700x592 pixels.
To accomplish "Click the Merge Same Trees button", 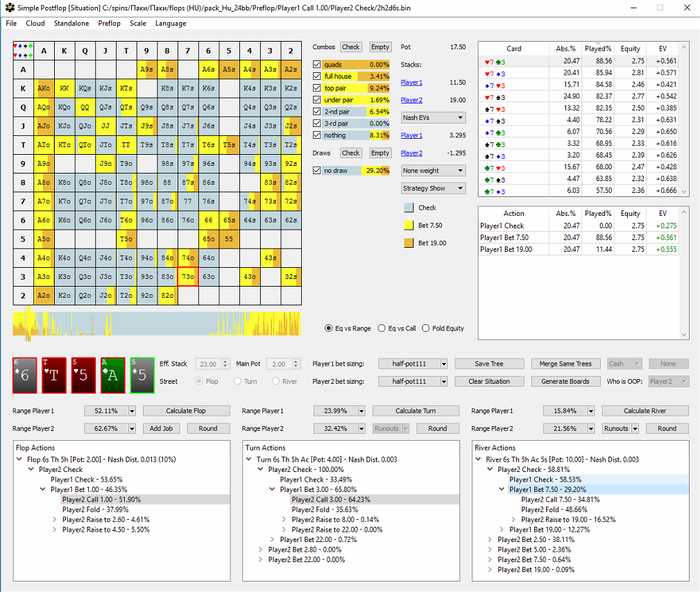I will click(x=566, y=364).
